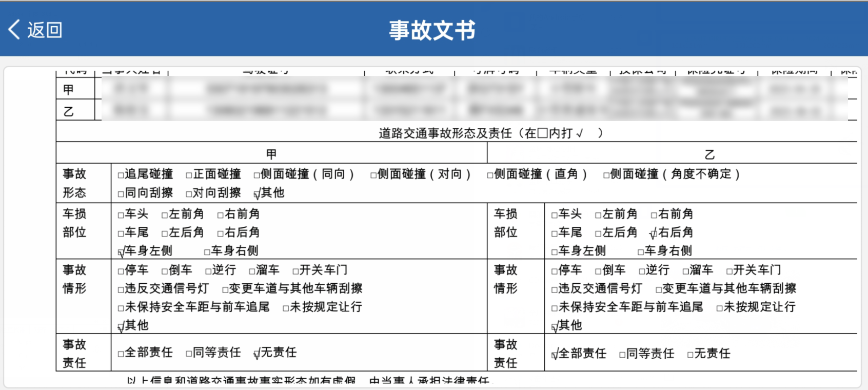Select 逆行 situation for party 甲

(208, 271)
